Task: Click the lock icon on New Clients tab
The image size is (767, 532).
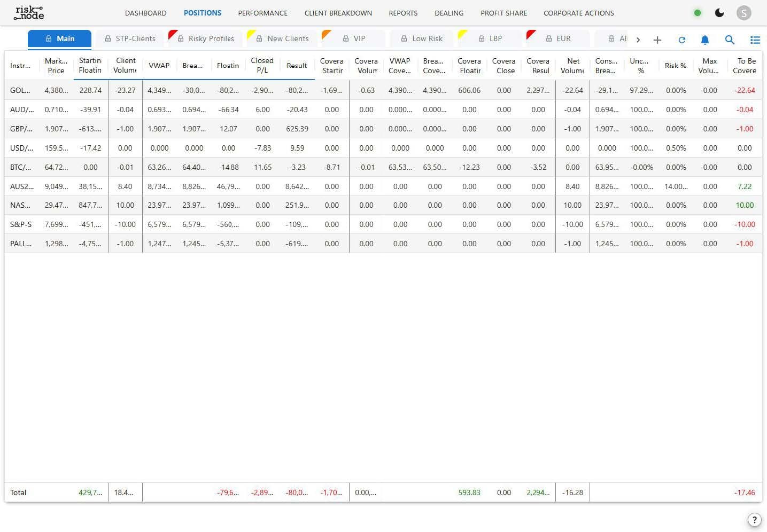Action: point(259,38)
